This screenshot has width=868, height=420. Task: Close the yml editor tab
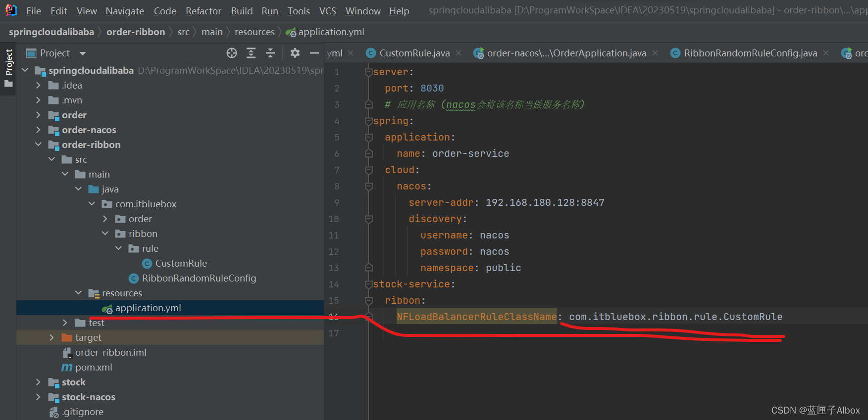coord(351,53)
